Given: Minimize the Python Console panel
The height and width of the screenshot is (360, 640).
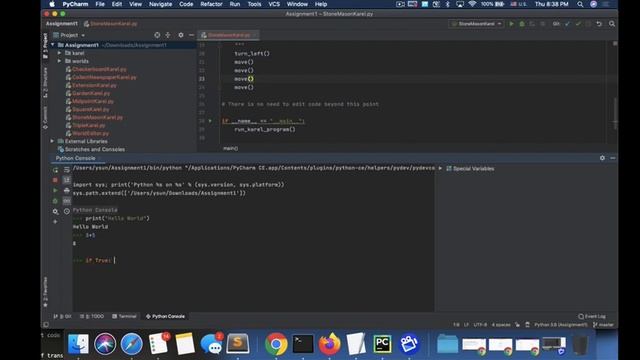Looking at the screenshot, I should click(x=613, y=158).
